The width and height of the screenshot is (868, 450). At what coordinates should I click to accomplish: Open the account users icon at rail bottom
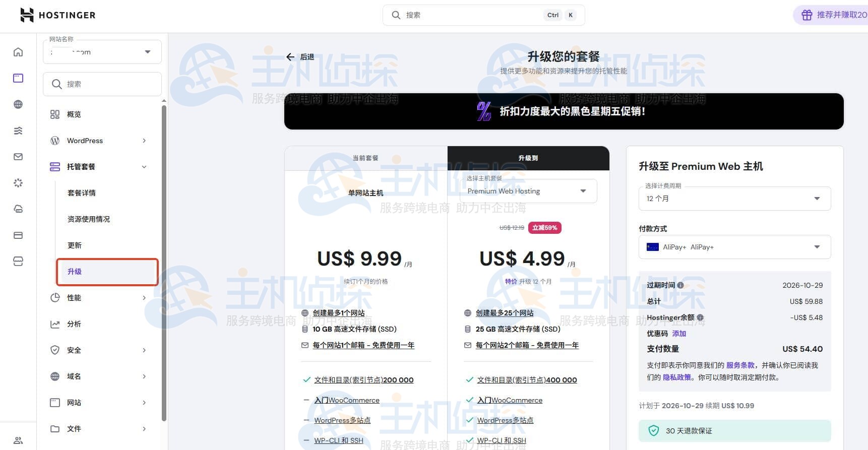click(x=18, y=440)
